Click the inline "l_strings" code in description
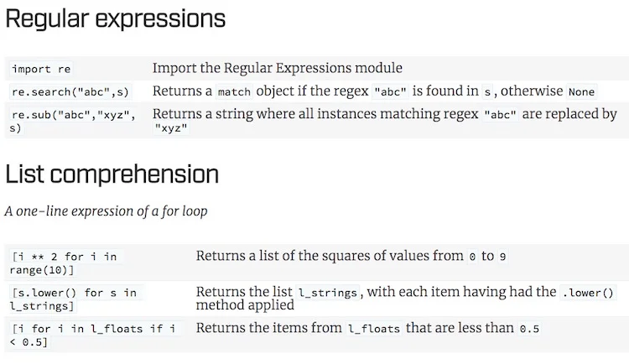This screenshot has width=629, height=364. (328, 293)
